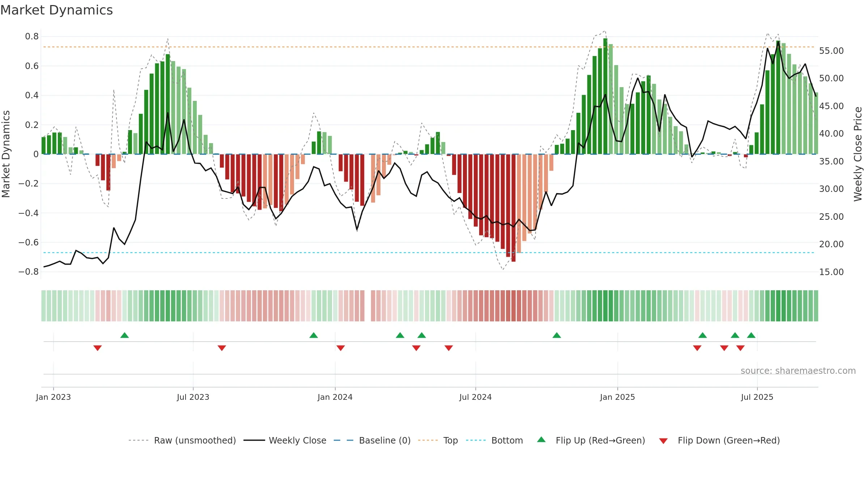The width and height of the screenshot is (868, 488).
Task: Select the green flip-up marker just before Jan 2024
Action: click(x=314, y=335)
